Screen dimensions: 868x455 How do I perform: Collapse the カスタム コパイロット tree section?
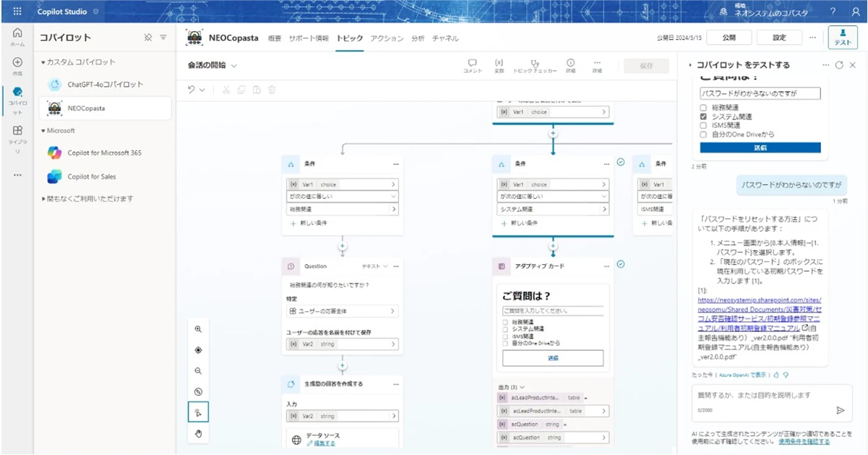(43, 62)
